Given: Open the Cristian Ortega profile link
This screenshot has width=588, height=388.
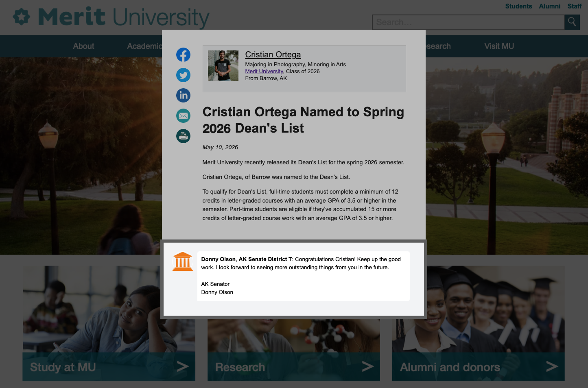Looking at the screenshot, I should [273, 54].
